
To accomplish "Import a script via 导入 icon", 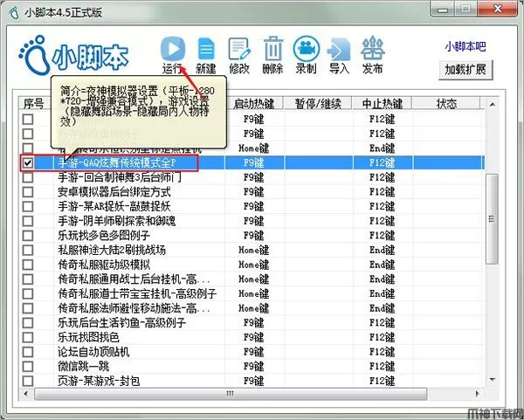I will [339, 50].
